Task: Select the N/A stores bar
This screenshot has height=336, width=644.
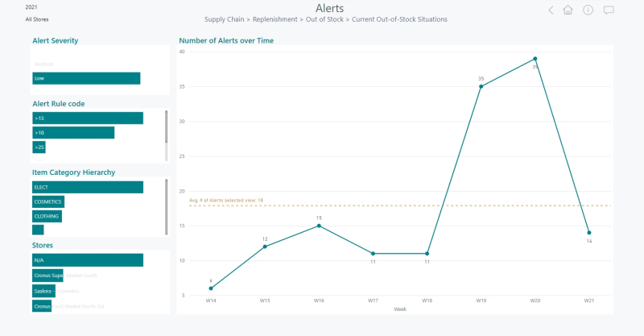Action: (x=88, y=260)
